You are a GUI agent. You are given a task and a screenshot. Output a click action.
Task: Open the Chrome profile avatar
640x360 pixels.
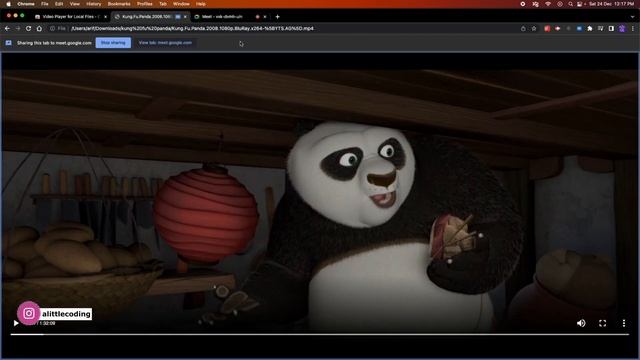(x=622, y=29)
